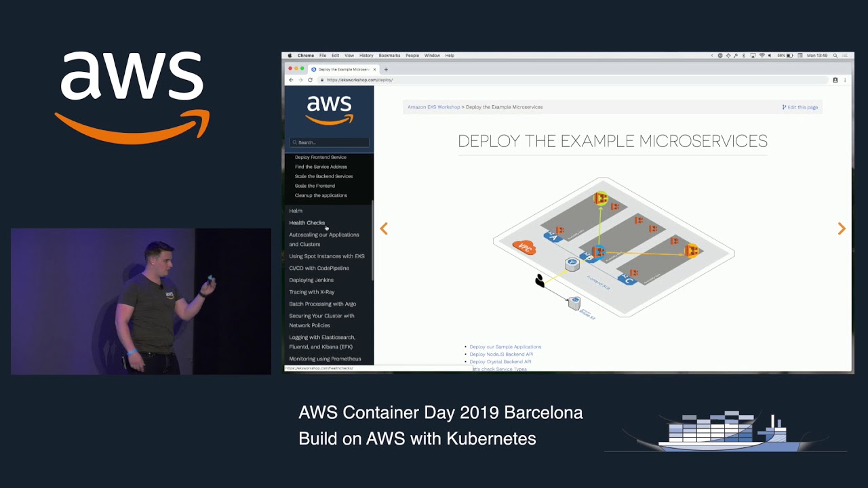Viewport: 868px width, 488px height.
Task: Click the clock showing Mon 13:49
Action: click(816, 56)
